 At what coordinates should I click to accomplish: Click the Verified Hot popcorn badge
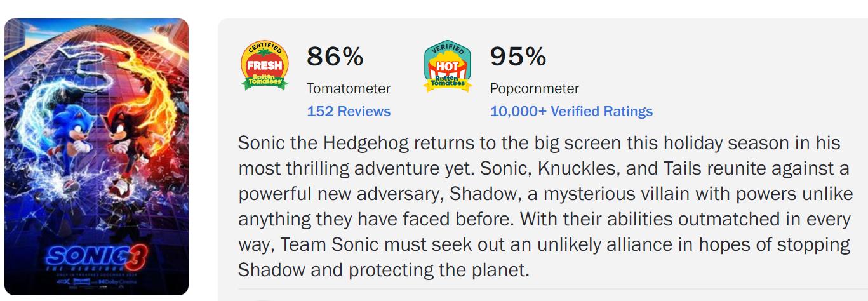click(448, 66)
